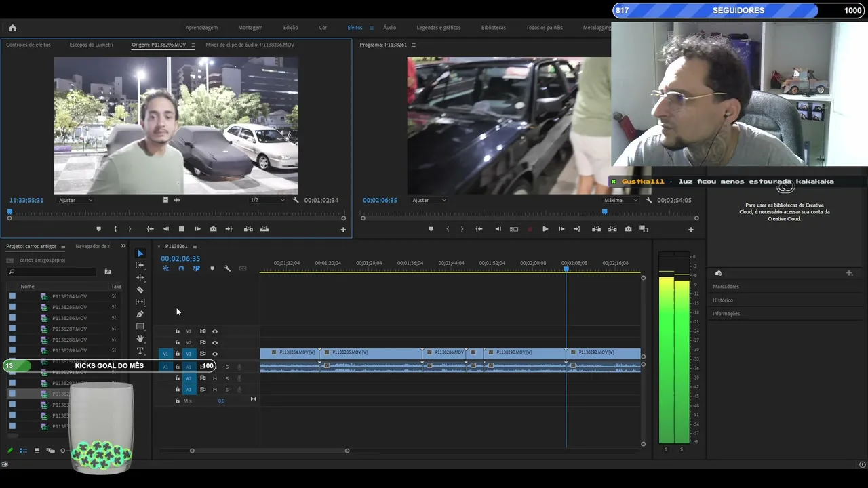Viewport: 868px width, 488px height.
Task: Expand the Marcadores section
Action: [726, 287]
